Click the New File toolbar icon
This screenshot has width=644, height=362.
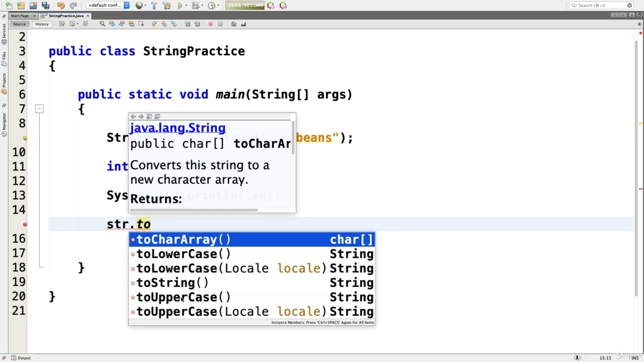tap(9, 6)
